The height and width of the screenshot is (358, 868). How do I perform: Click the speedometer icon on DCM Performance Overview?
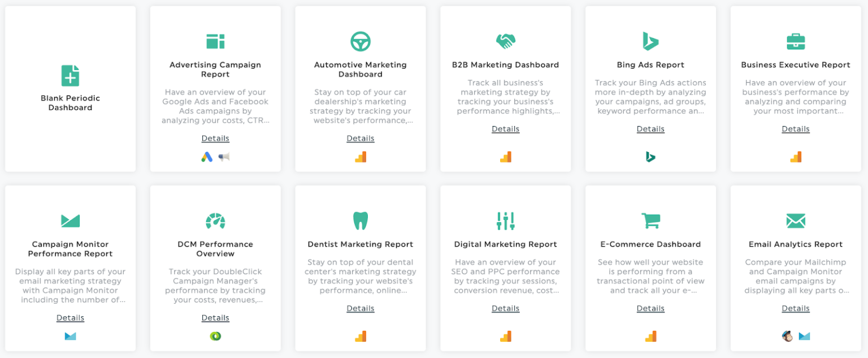215,221
